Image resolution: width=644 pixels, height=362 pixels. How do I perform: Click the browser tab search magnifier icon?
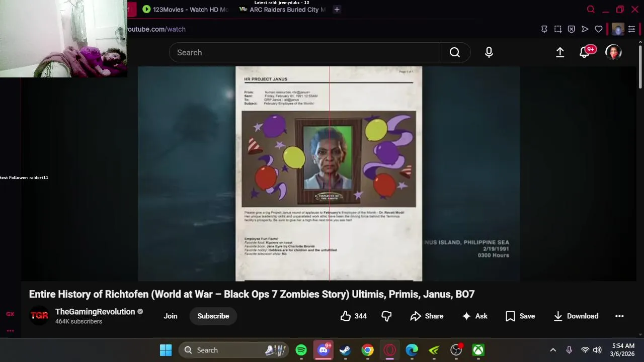(591, 9)
